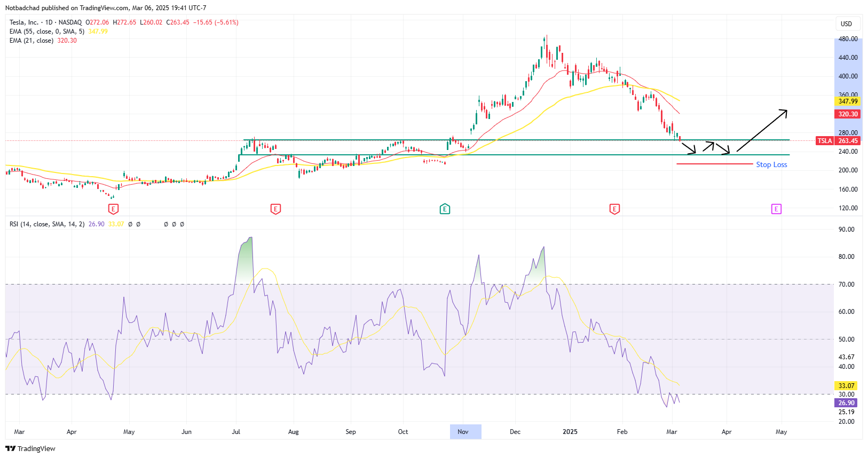The height and width of the screenshot is (458, 868).
Task: Click the 'Sep' label on the time axis
Action: point(351,432)
